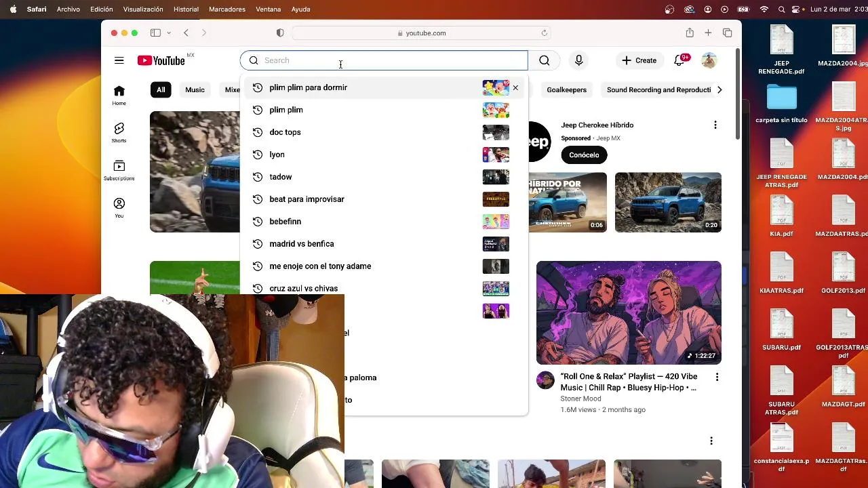Select Sound Recording and Reproduction chip
Viewport: 868px width, 488px height.
[x=658, y=89]
